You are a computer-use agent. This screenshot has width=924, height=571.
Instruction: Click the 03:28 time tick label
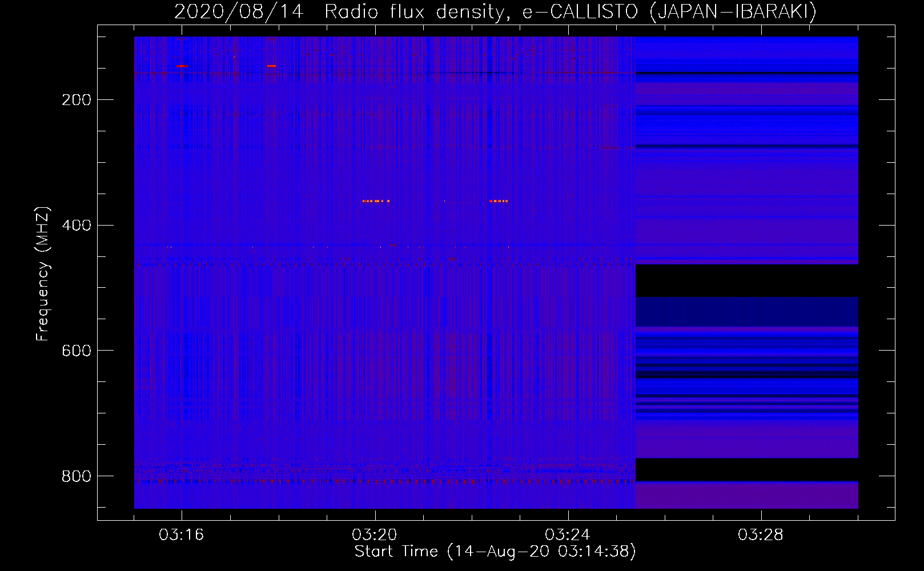tap(761, 534)
